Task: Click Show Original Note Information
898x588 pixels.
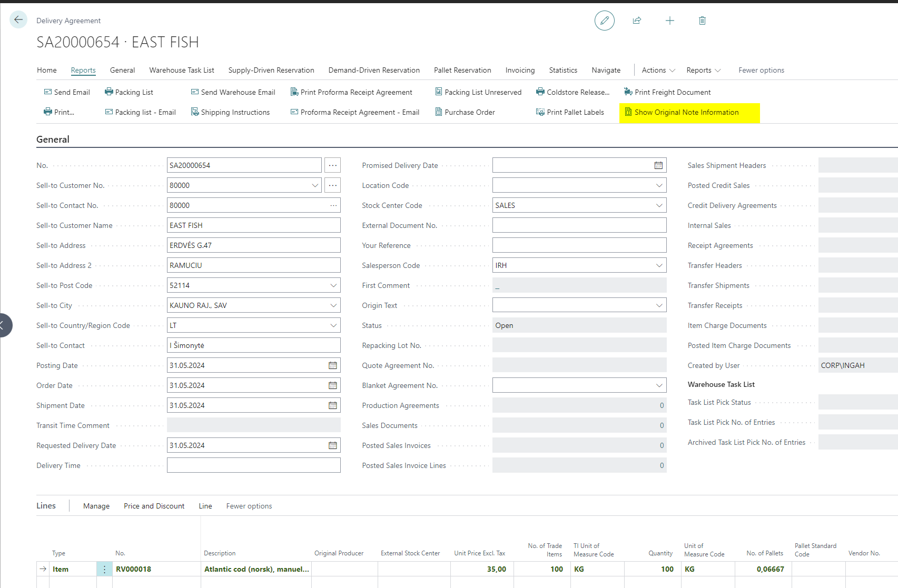Action: [x=686, y=112]
